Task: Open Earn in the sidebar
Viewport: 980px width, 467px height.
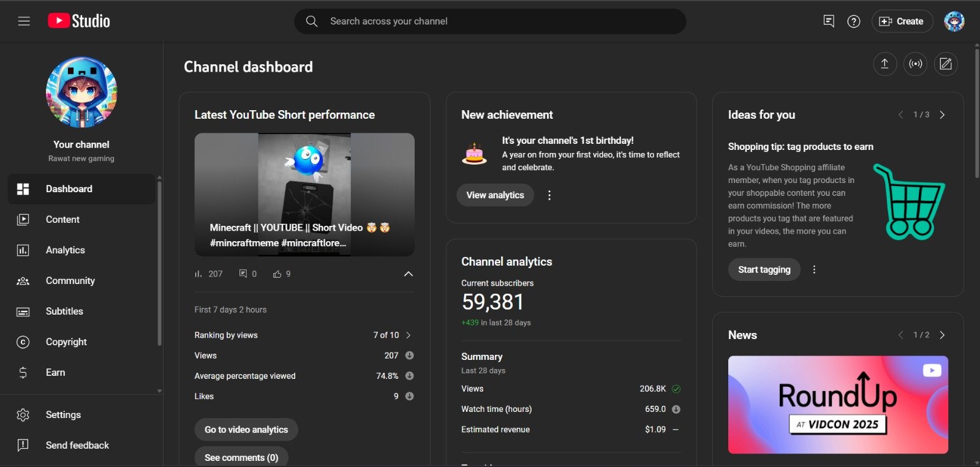Action: coord(81,373)
